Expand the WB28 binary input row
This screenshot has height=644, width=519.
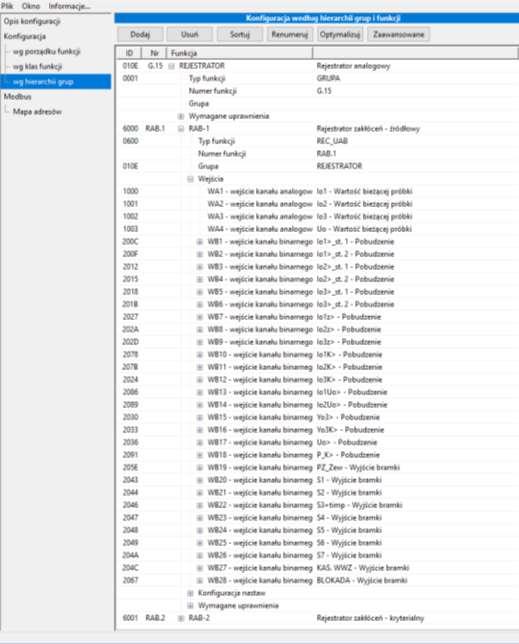tap(200, 581)
